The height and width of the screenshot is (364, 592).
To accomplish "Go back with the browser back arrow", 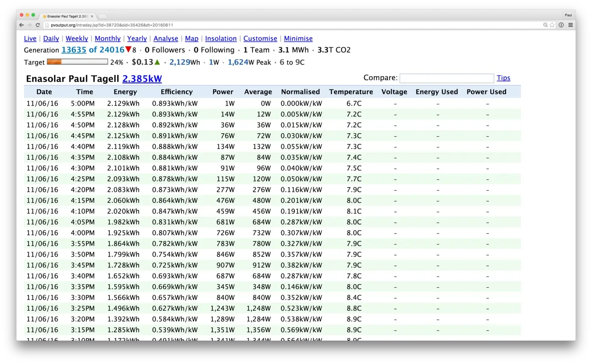I will click(22, 25).
